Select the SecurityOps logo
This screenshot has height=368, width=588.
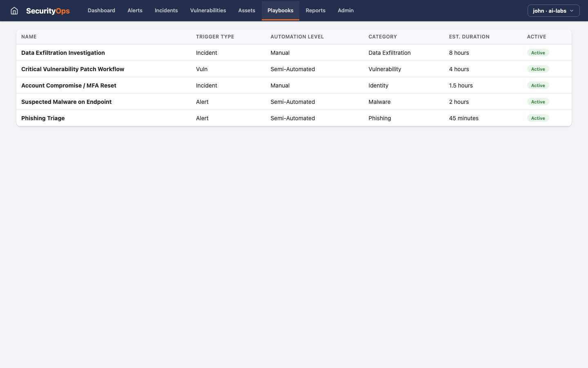point(48,11)
